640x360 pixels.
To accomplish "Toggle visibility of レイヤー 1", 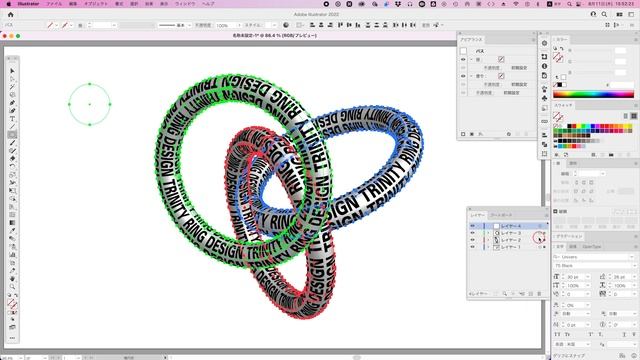I will [x=473, y=247].
